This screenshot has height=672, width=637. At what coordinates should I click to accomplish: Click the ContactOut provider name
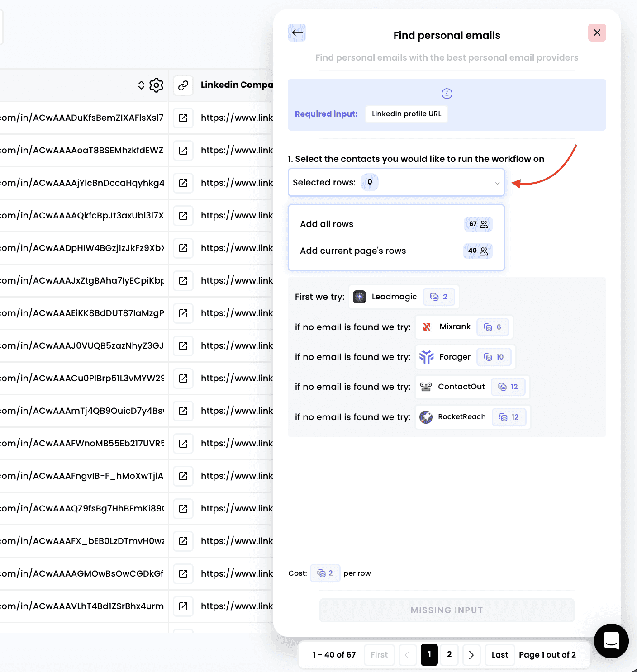(x=461, y=387)
